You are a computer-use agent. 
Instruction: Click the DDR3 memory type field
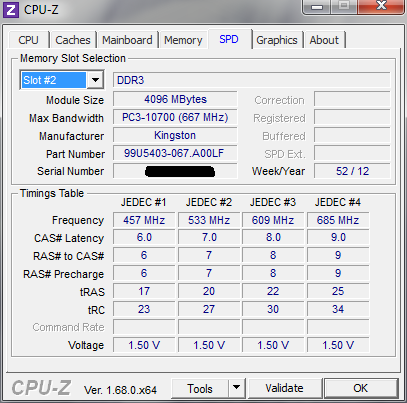251,80
